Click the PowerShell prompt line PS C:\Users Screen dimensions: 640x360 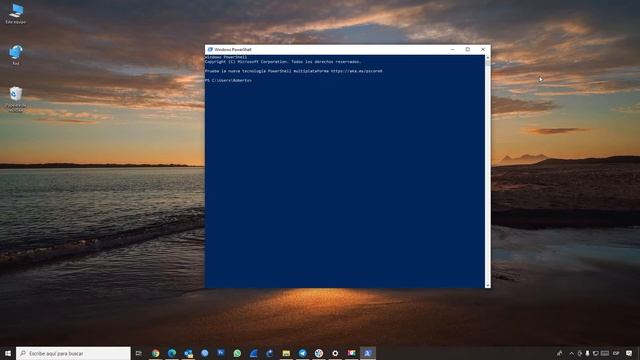coord(228,80)
